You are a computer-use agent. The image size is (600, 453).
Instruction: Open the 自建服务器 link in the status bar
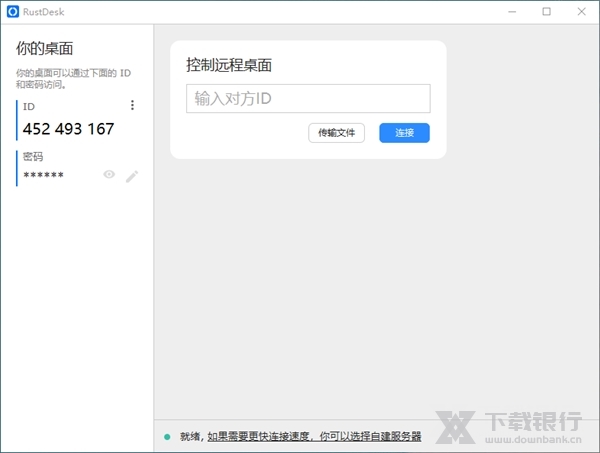(x=314, y=436)
